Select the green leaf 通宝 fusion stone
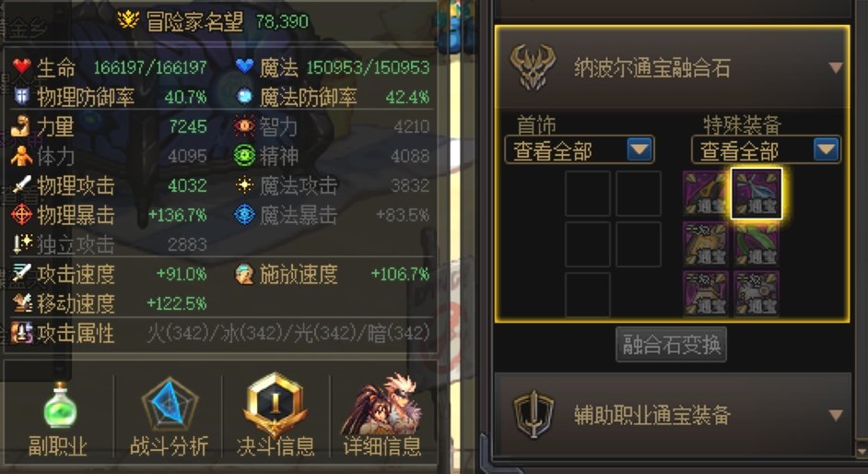Screen dimensions: 868x474 pos(757,244)
